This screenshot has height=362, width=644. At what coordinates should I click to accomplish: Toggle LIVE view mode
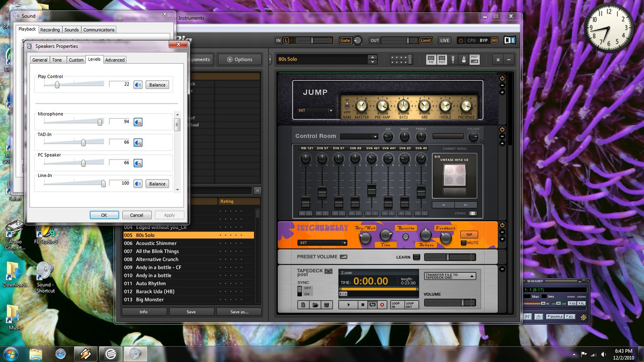click(x=445, y=40)
